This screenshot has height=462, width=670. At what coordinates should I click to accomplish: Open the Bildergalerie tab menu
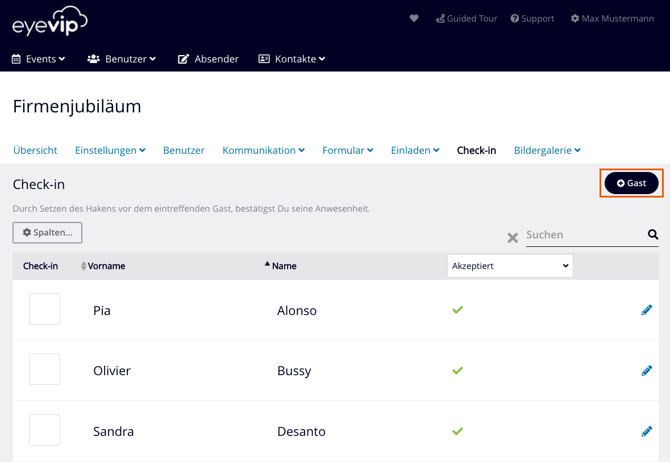pos(547,150)
